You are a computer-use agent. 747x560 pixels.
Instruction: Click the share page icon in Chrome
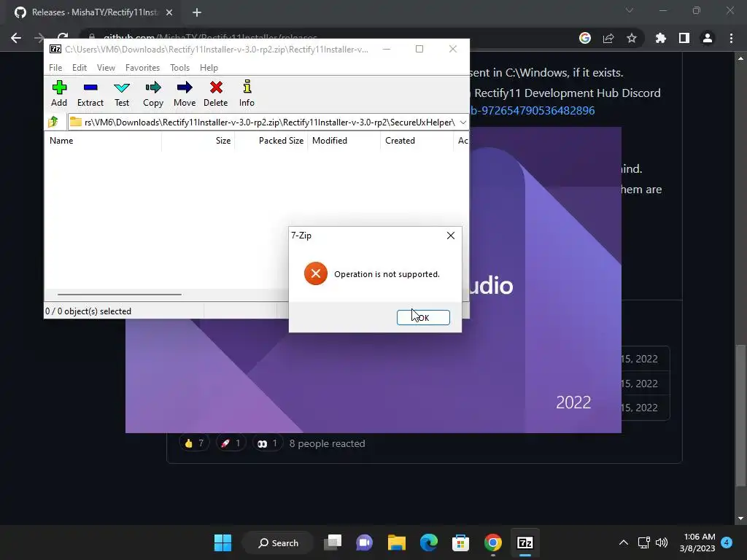tap(608, 38)
